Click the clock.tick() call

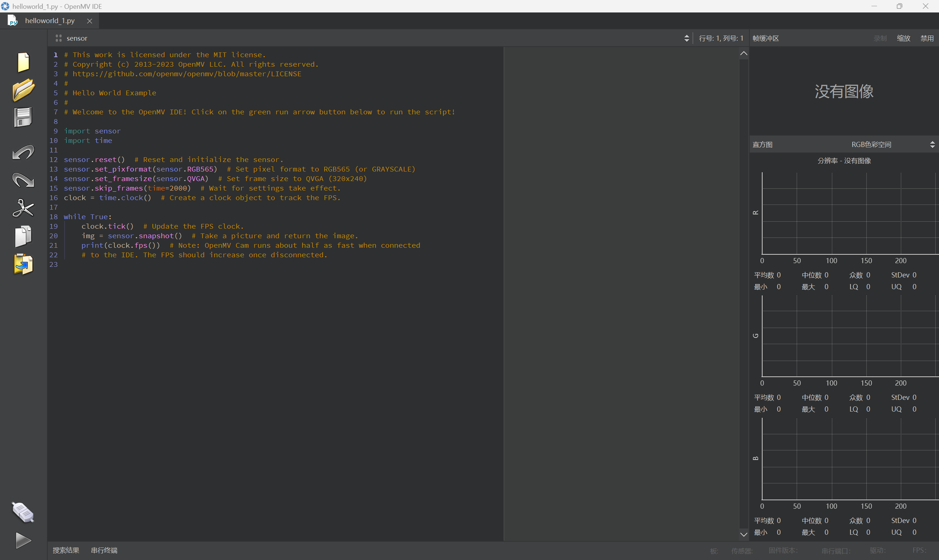(107, 226)
